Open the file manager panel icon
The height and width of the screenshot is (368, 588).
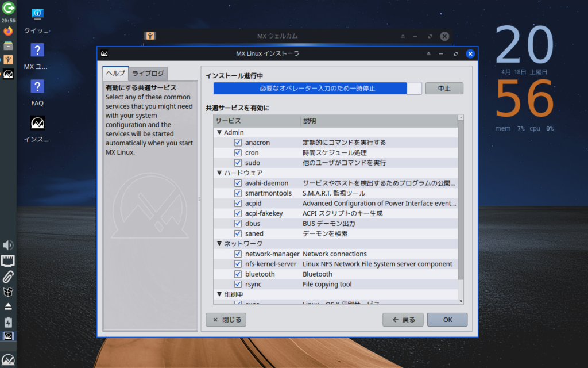8,45
